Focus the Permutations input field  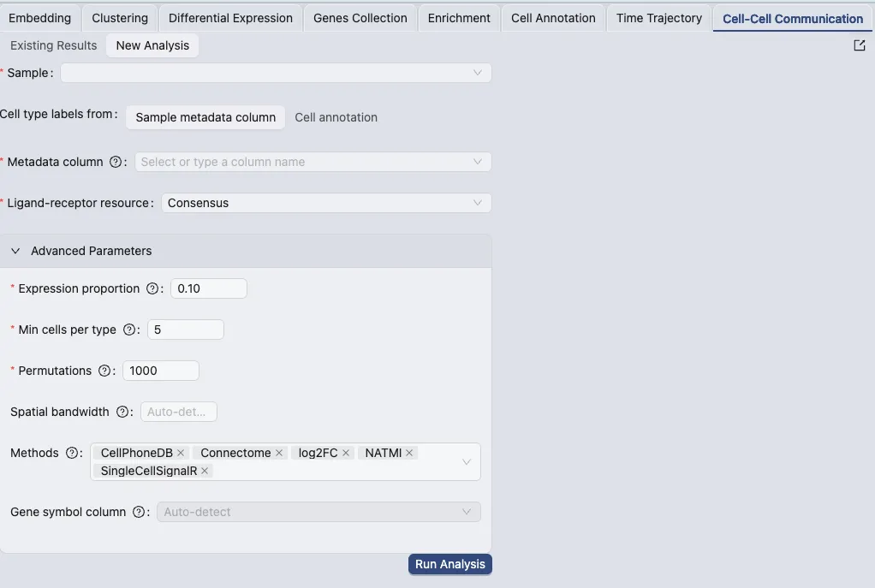[x=161, y=371]
